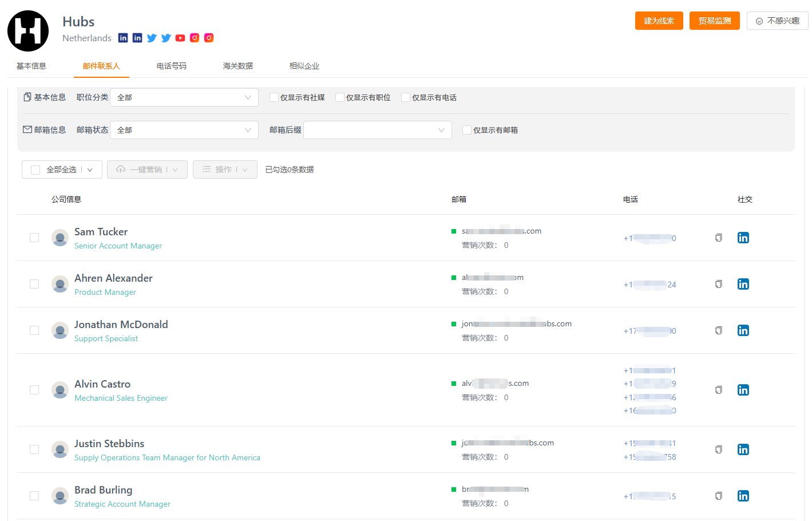
Task: Expand the 操作 dropdown button
Action: (225, 169)
